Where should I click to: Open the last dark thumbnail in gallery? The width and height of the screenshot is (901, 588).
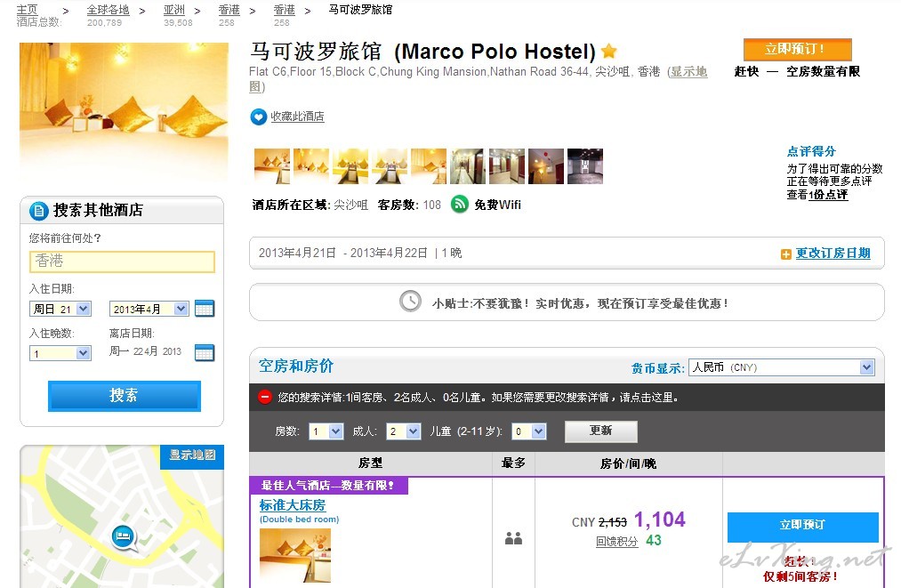point(585,166)
